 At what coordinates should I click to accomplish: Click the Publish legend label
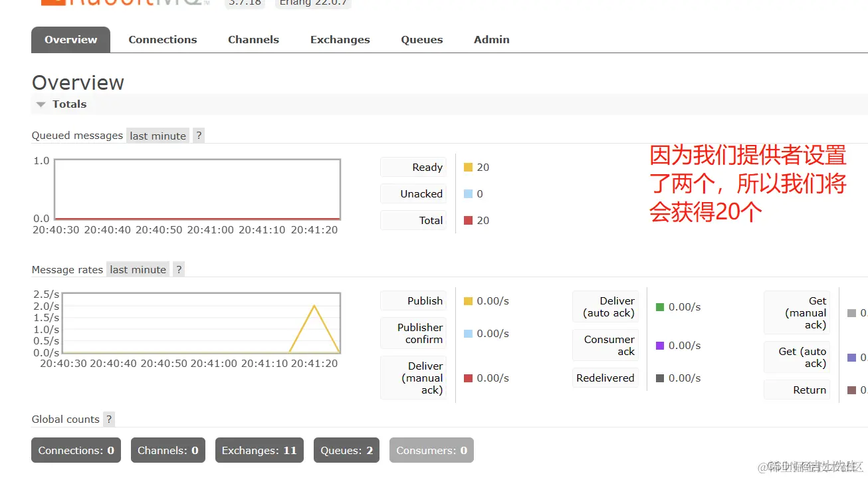[x=413, y=301]
